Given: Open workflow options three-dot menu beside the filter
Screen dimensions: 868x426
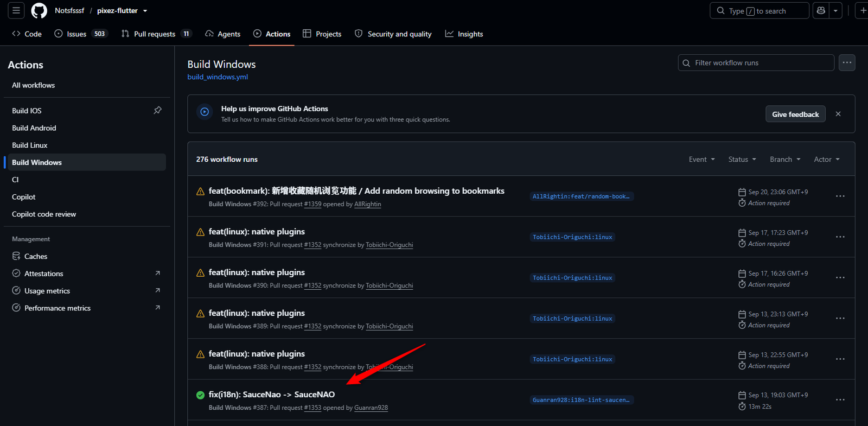Looking at the screenshot, I should (847, 62).
